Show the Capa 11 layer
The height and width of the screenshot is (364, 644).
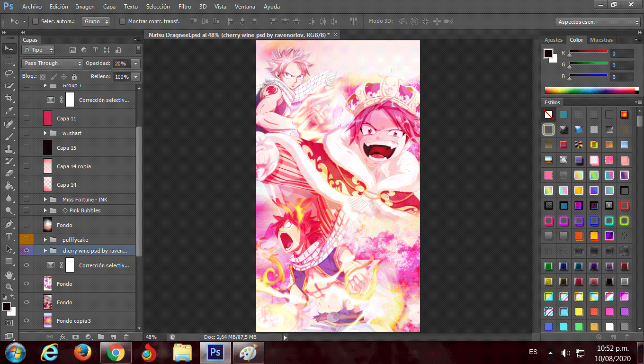tap(27, 118)
